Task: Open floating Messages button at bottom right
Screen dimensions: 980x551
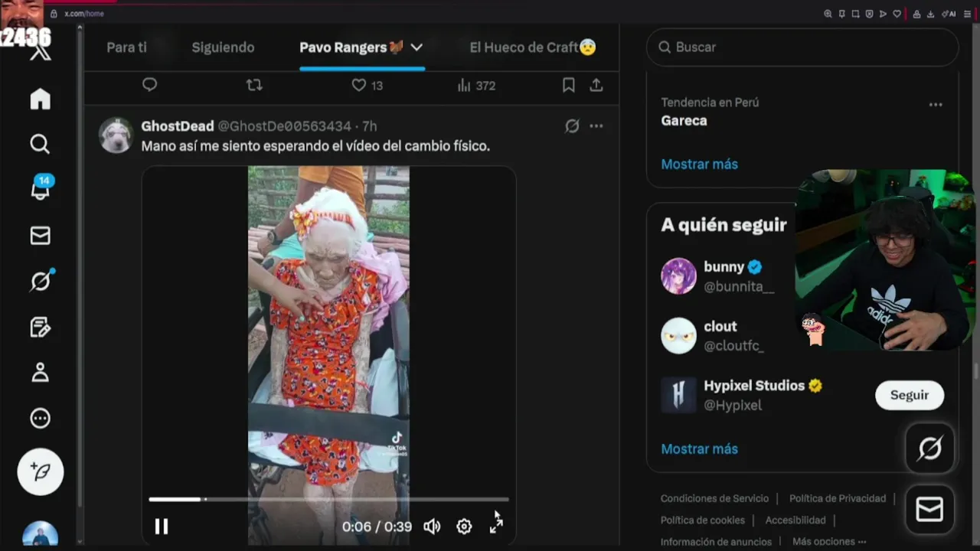Action: tap(930, 510)
